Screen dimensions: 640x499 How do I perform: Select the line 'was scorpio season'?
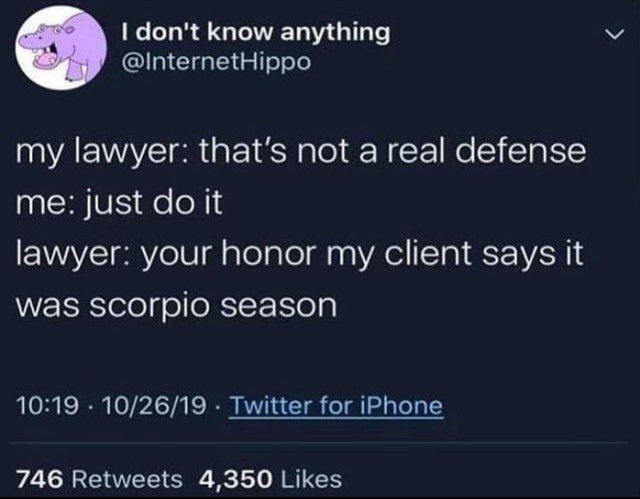[176, 305]
